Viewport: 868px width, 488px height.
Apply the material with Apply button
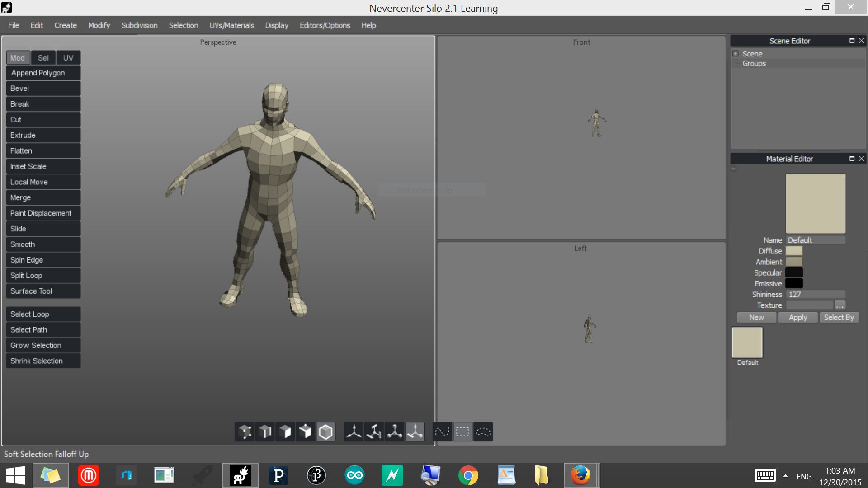coord(798,318)
